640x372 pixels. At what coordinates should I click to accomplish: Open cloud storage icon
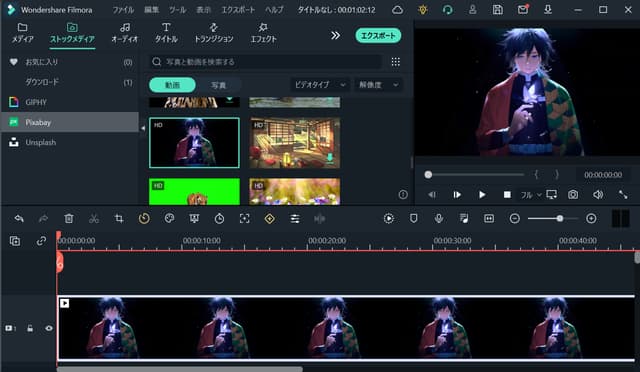[398, 10]
